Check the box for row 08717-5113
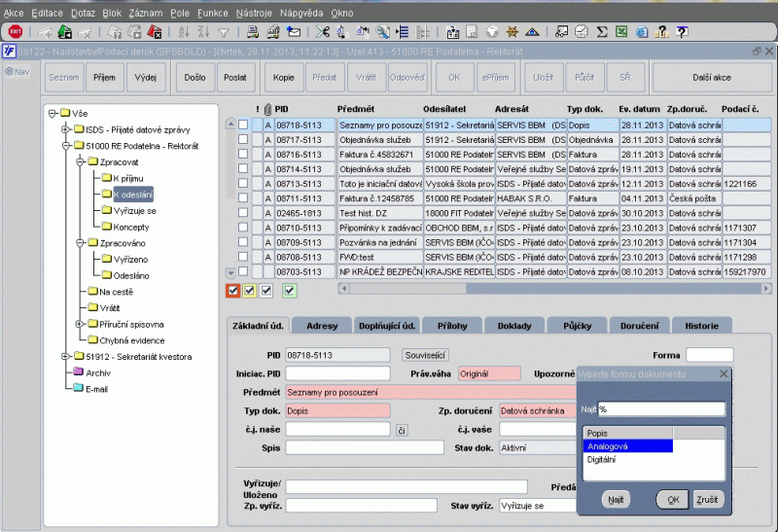The height and width of the screenshot is (532, 778). [x=243, y=139]
